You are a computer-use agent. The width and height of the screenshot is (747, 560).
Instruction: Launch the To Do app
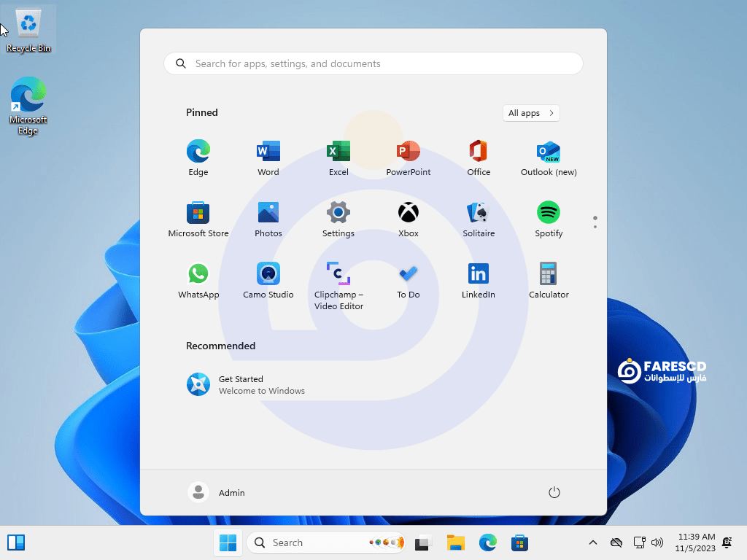(x=409, y=281)
